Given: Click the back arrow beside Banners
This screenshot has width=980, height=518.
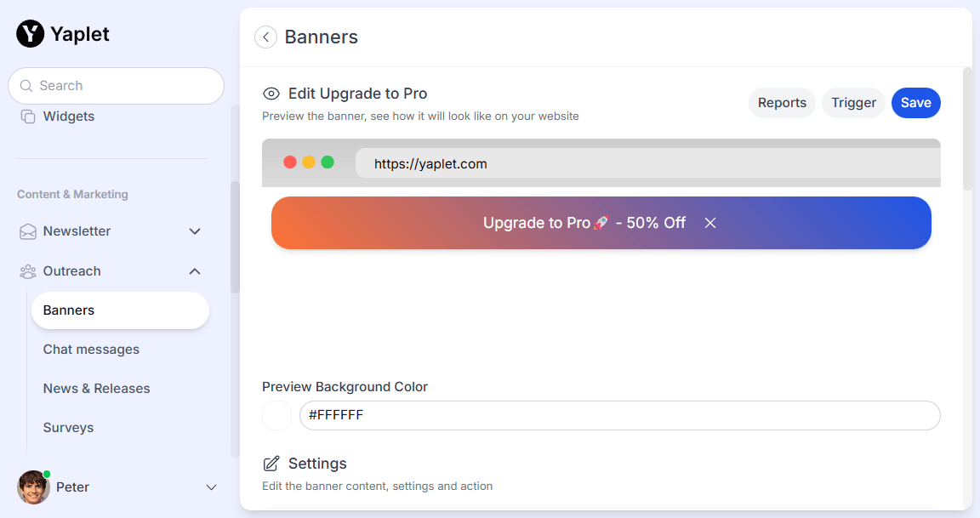Looking at the screenshot, I should click(265, 37).
